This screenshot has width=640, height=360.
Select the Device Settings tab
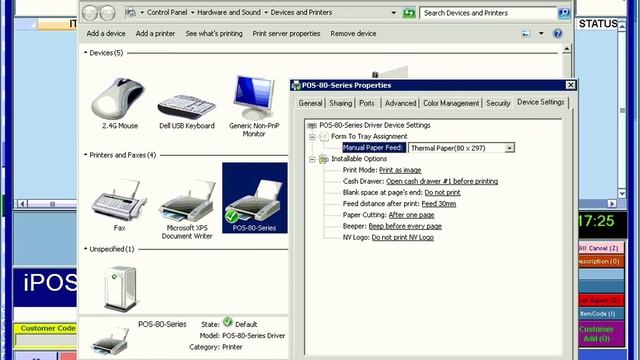pos(540,102)
